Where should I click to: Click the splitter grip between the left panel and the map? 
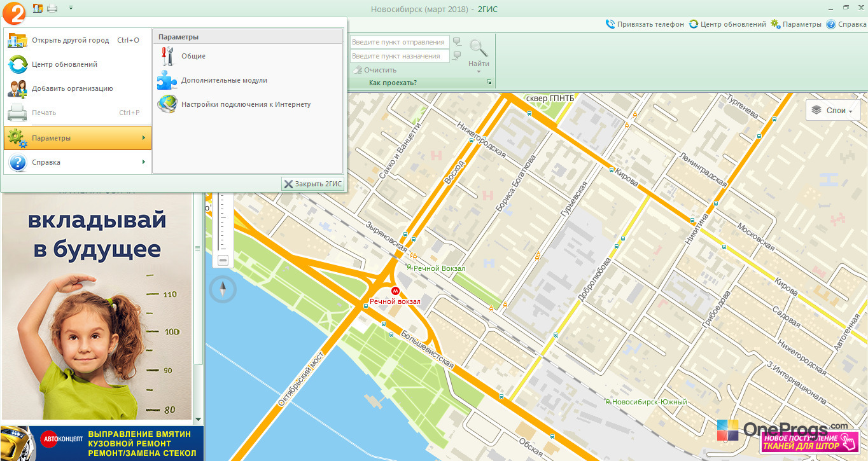197,248
